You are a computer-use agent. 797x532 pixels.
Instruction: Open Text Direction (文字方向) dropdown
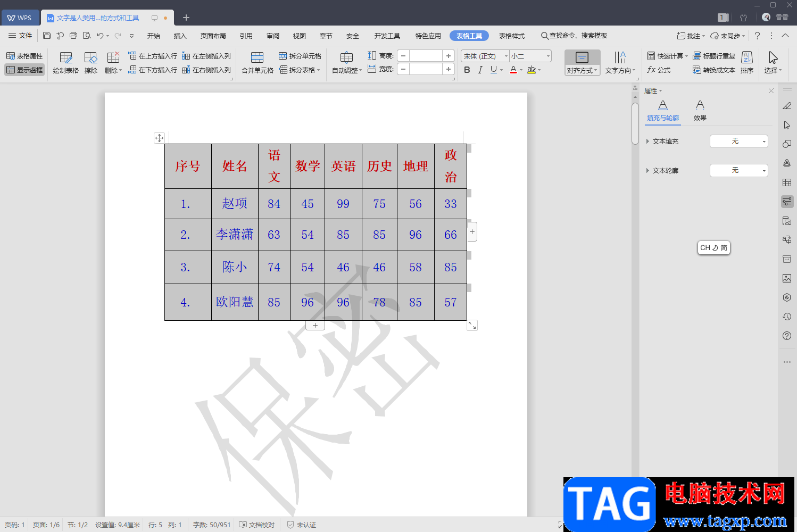coord(620,63)
